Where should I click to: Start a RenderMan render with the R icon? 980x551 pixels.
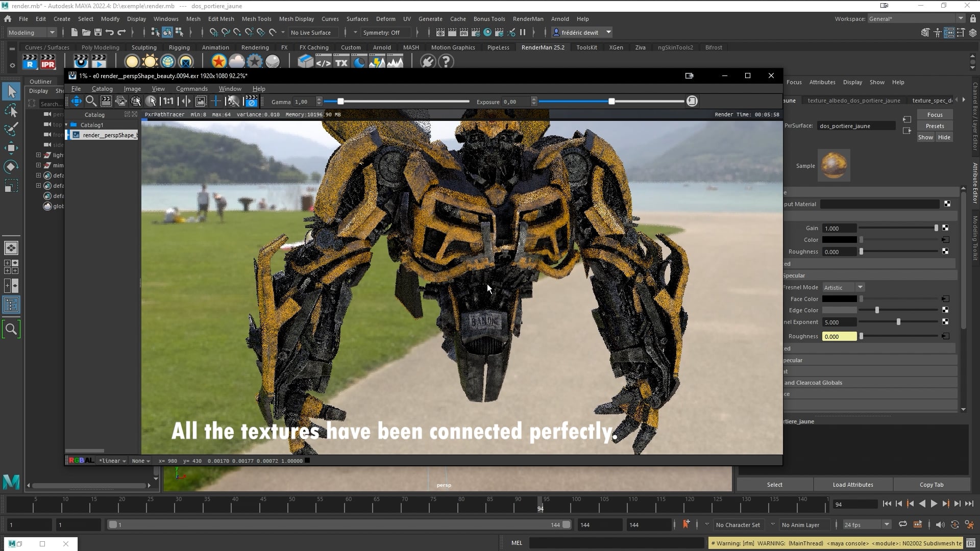30,62
